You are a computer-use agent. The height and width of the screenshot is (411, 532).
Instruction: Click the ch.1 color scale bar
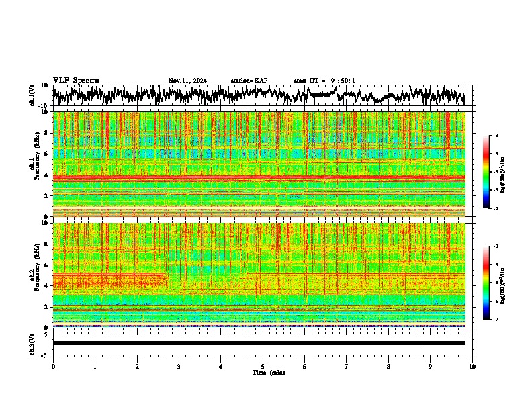pos(486,172)
